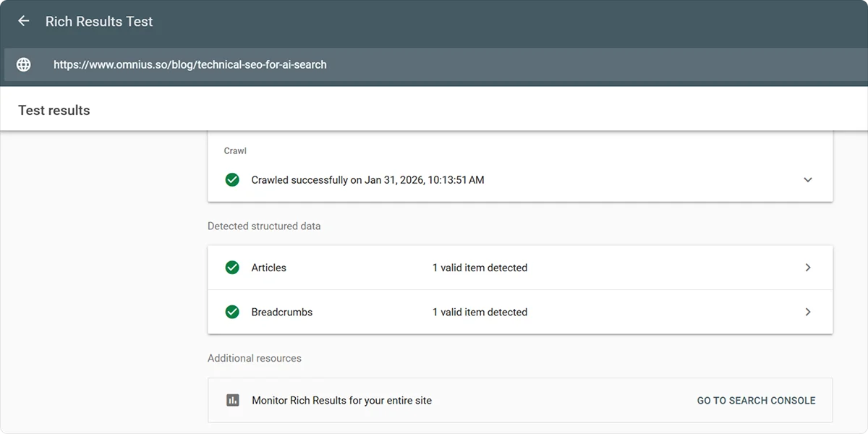Open Breadcrumbs details via right chevron
The height and width of the screenshot is (434, 868).
click(x=808, y=312)
